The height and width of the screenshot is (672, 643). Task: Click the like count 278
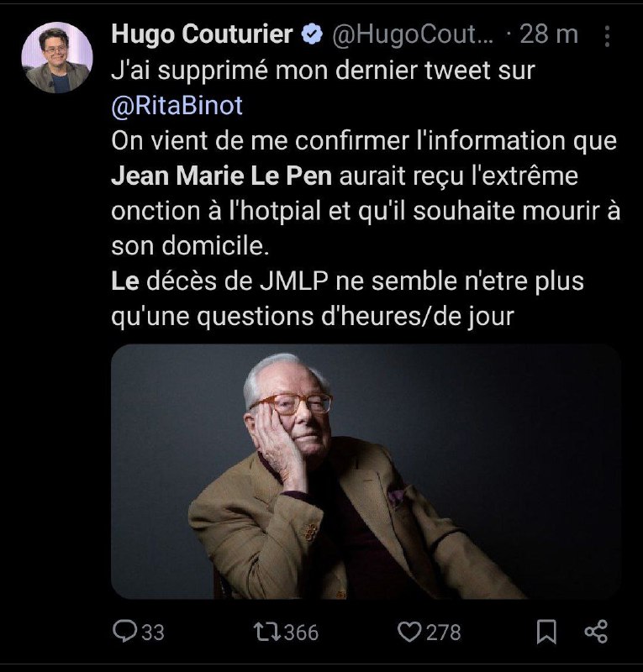[x=444, y=633]
